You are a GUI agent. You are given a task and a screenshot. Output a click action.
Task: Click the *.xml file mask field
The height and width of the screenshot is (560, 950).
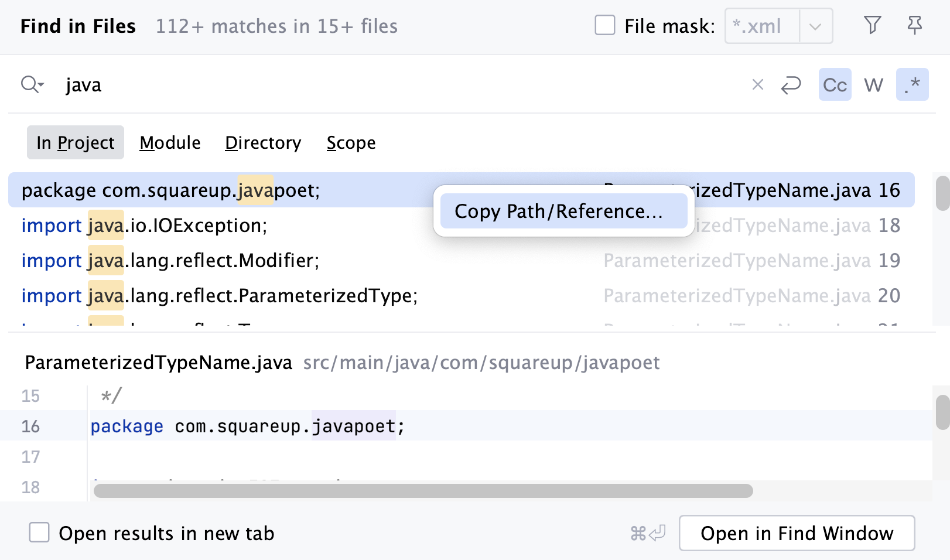[762, 26]
